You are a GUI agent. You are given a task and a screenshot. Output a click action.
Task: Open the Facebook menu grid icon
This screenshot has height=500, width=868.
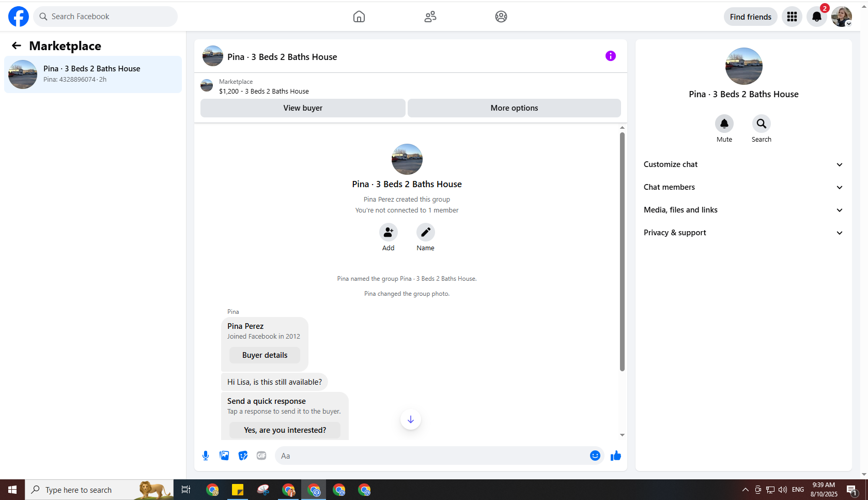tap(792, 17)
